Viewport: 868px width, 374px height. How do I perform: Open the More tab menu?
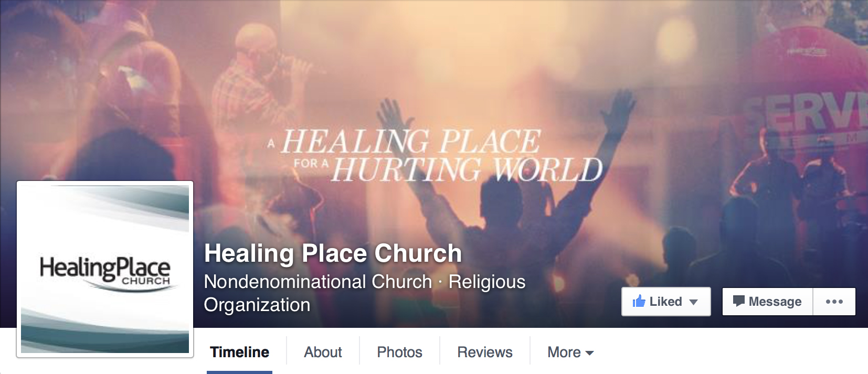pyautogui.click(x=570, y=352)
